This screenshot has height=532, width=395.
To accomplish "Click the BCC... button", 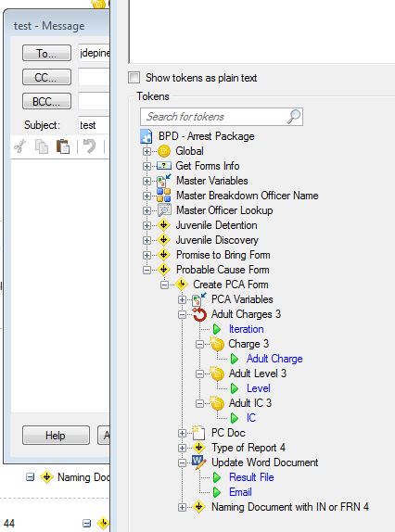I will [47, 101].
